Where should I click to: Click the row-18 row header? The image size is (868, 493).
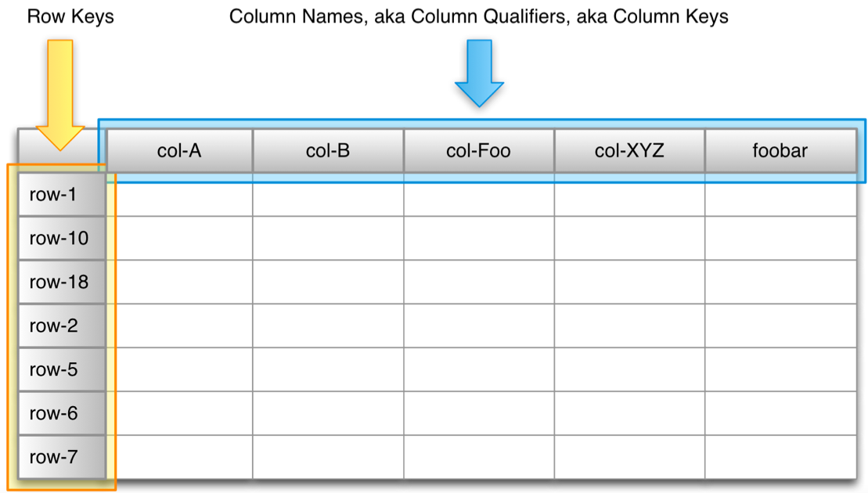click(60, 282)
